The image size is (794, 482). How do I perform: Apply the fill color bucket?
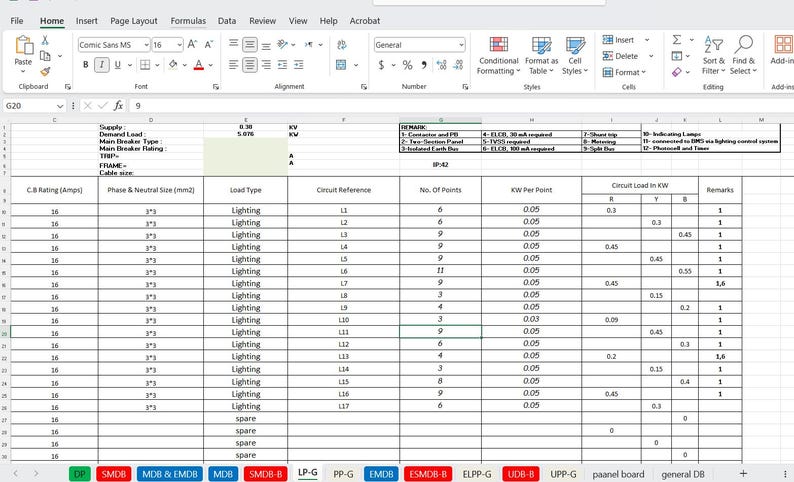pyautogui.click(x=173, y=65)
